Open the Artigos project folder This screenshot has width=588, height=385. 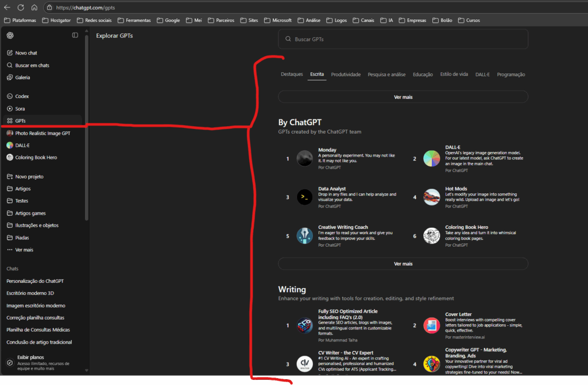(x=22, y=189)
